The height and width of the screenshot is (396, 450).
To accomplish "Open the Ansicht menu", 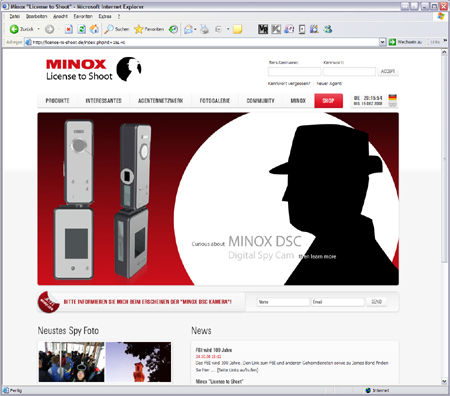I will point(60,16).
